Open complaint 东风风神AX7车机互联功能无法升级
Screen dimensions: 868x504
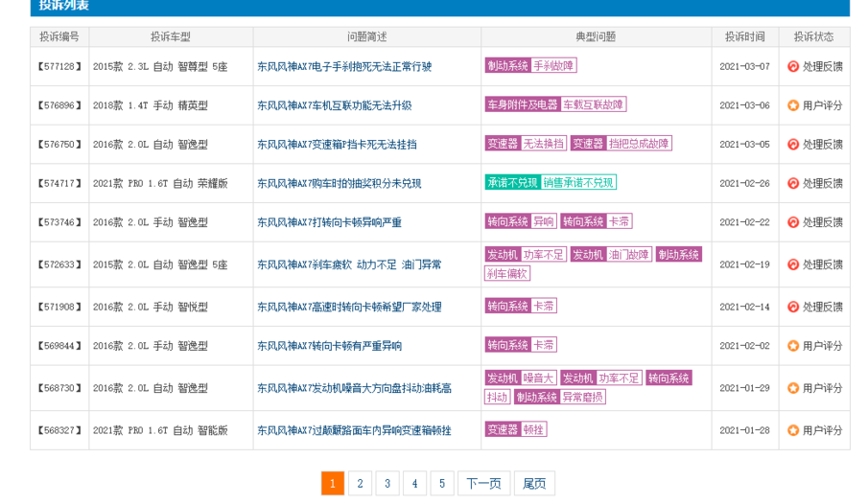(335, 105)
